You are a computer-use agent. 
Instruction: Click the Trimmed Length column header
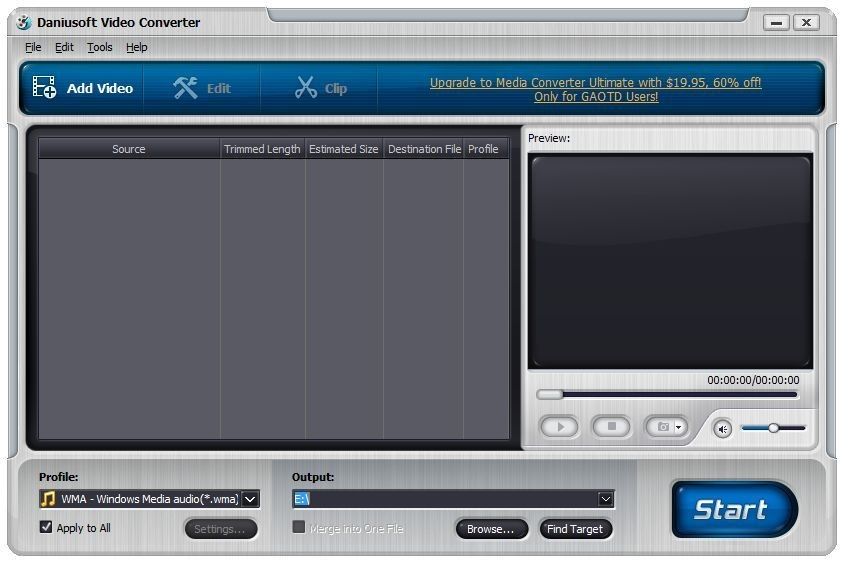pyautogui.click(x=262, y=149)
